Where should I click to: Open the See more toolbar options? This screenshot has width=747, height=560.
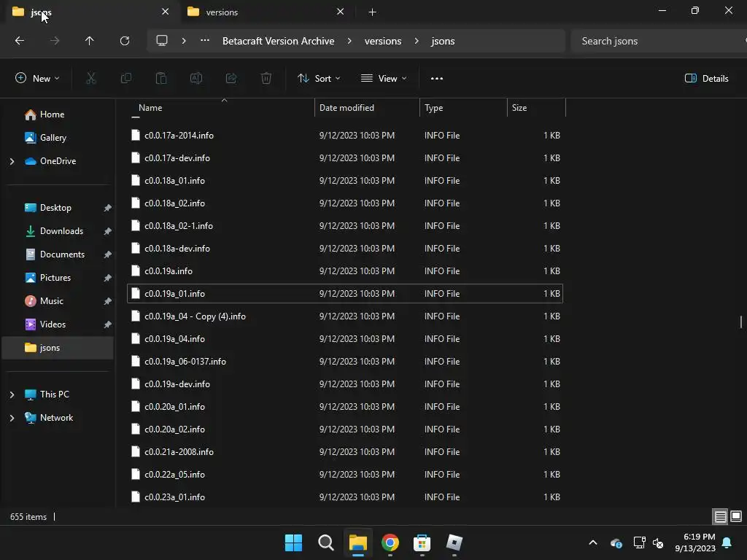click(437, 79)
